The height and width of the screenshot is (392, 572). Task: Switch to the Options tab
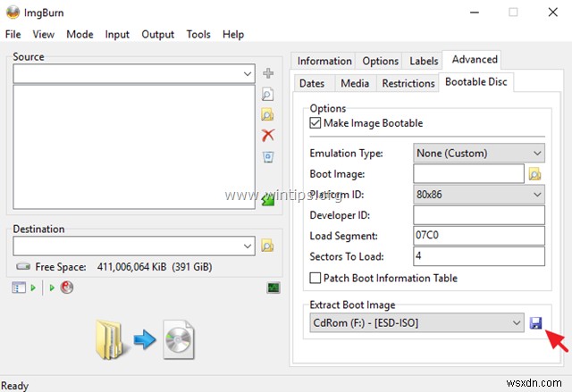coord(380,61)
